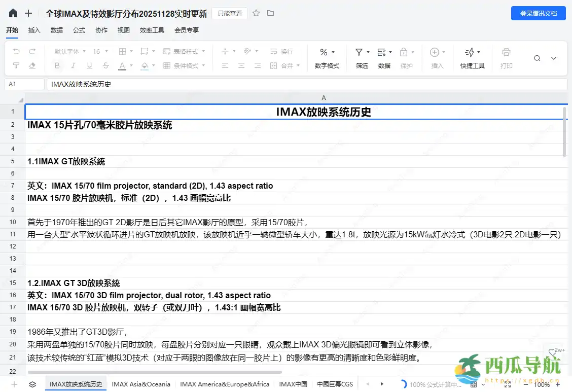Open the search magnifier icon

pos(537,58)
